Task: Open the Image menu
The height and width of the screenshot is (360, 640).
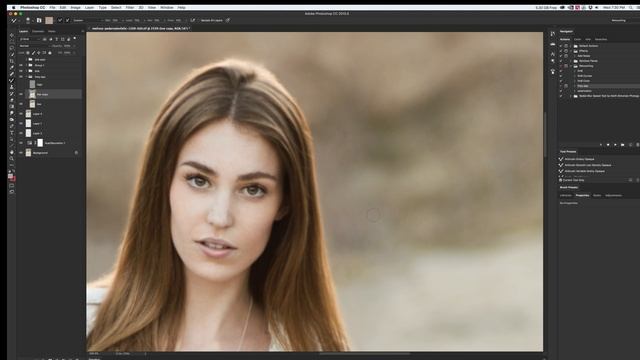Action: click(x=76, y=7)
